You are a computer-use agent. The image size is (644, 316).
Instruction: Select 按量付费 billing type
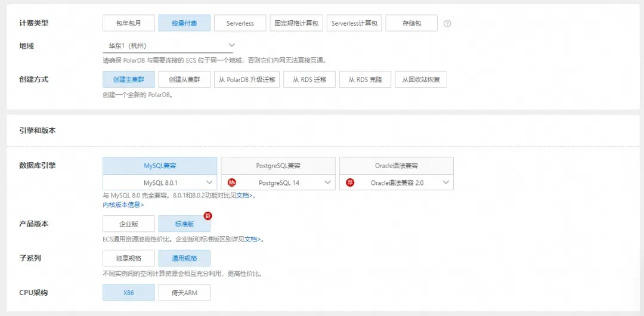[184, 23]
